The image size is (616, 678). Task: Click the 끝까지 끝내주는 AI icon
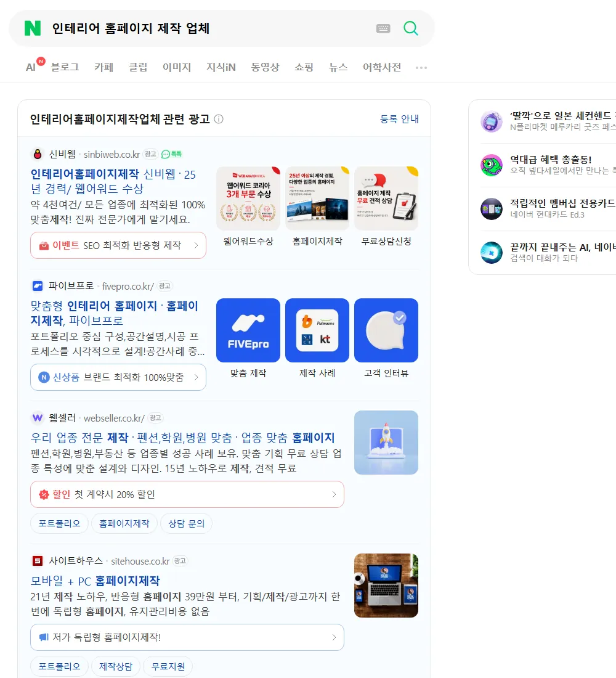click(x=492, y=253)
